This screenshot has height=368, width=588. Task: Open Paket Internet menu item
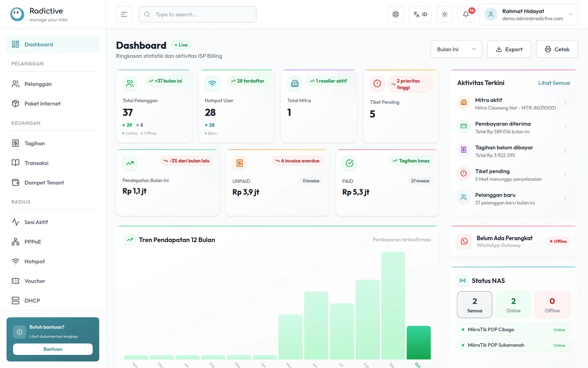[x=53, y=103]
